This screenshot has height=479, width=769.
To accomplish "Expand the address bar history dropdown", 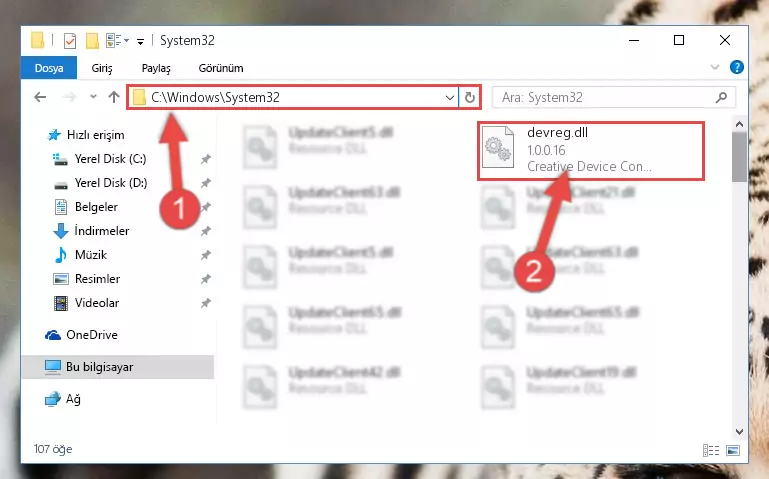I will click(449, 98).
